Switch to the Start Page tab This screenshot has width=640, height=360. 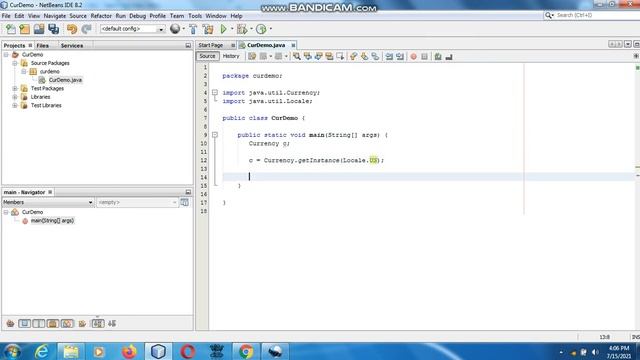[x=211, y=45]
